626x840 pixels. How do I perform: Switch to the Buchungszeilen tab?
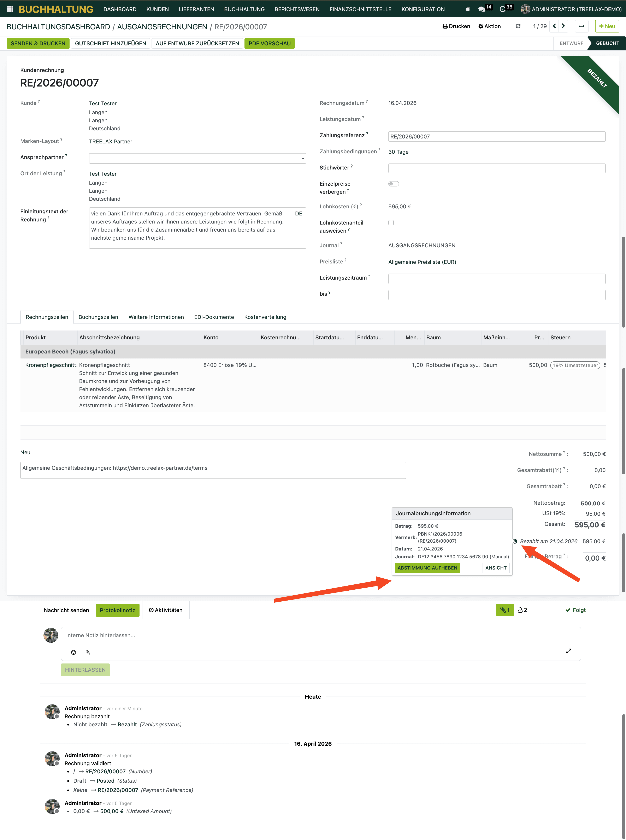(x=98, y=317)
